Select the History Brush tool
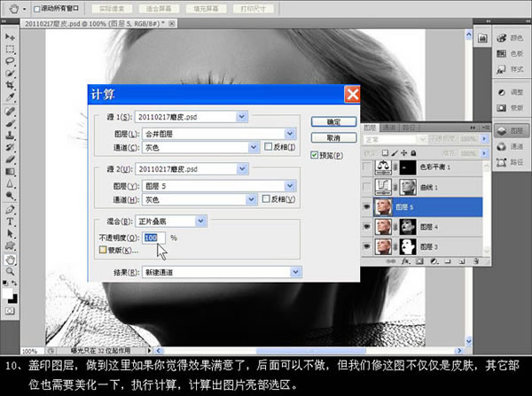 (10, 147)
